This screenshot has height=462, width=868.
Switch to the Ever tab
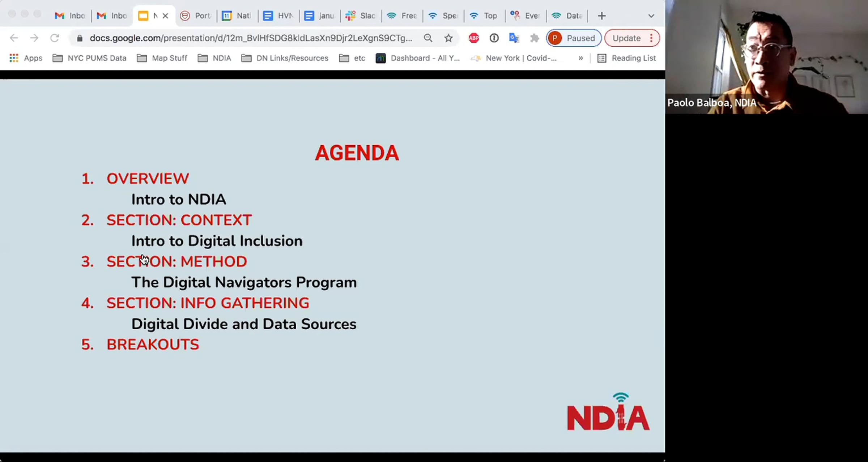click(526, 16)
